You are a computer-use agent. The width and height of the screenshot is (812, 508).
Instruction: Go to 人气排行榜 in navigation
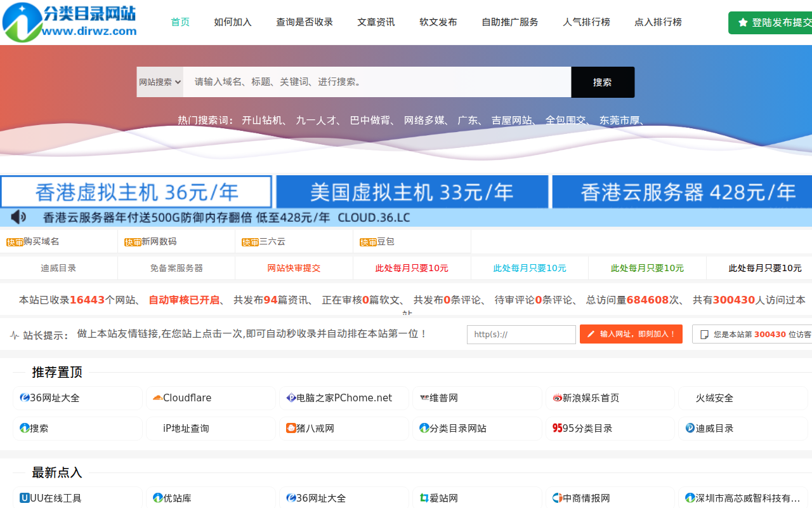tap(586, 22)
